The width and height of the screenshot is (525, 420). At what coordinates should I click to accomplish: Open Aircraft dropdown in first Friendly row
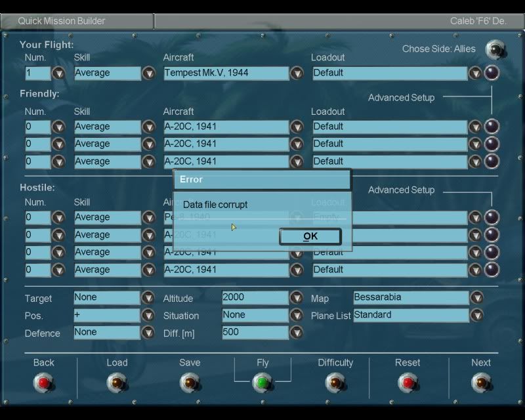pos(297,127)
